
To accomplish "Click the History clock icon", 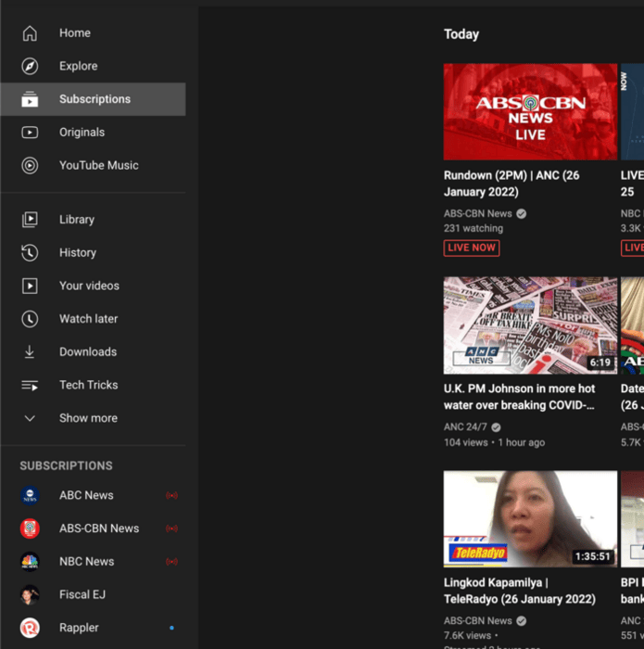I will pos(30,252).
